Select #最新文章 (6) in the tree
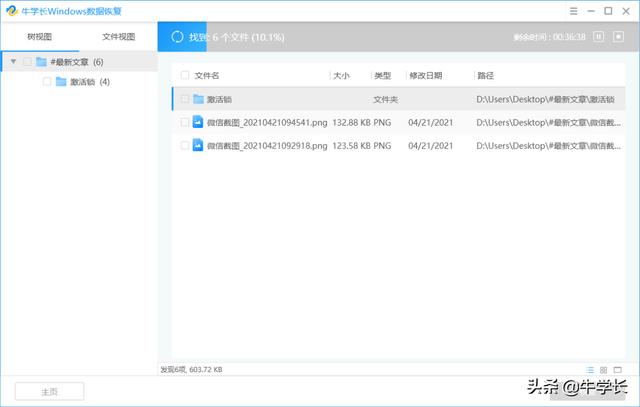Image resolution: width=640 pixels, height=407 pixels. coord(77,62)
